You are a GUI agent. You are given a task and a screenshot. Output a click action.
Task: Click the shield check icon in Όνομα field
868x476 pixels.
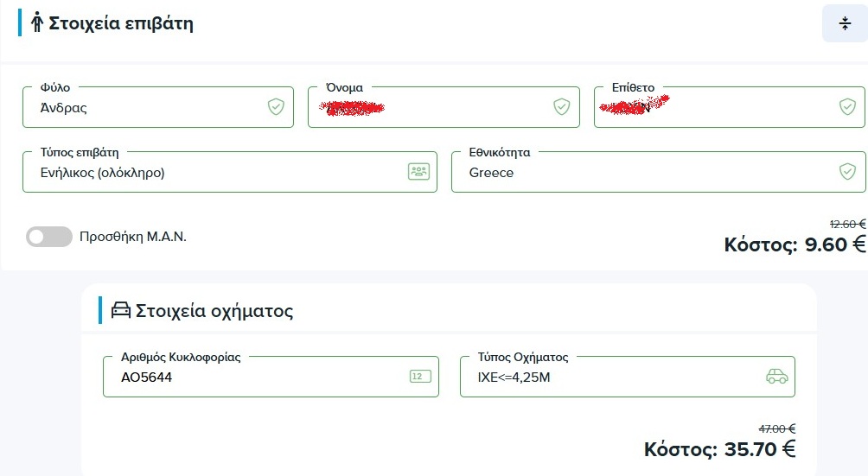[x=561, y=107]
